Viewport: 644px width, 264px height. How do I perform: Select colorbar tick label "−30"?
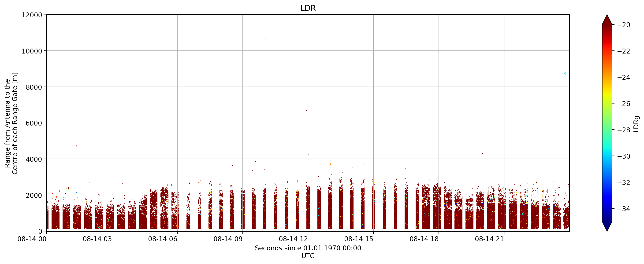point(624,156)
